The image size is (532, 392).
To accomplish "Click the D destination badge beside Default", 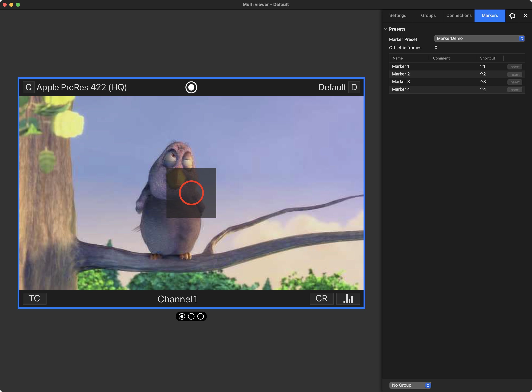I will coord(354,87).
